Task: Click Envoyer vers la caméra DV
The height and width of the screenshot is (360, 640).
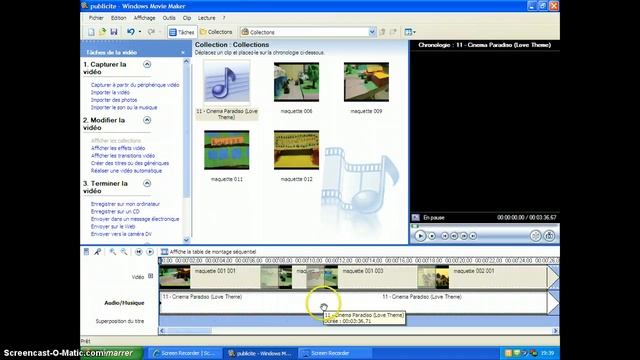Action: point(121,234)
